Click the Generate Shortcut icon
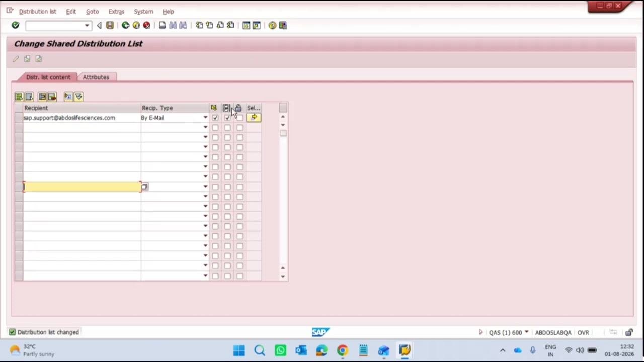The height and width of the screenshot is (362, 644). [x=256, y=25]
